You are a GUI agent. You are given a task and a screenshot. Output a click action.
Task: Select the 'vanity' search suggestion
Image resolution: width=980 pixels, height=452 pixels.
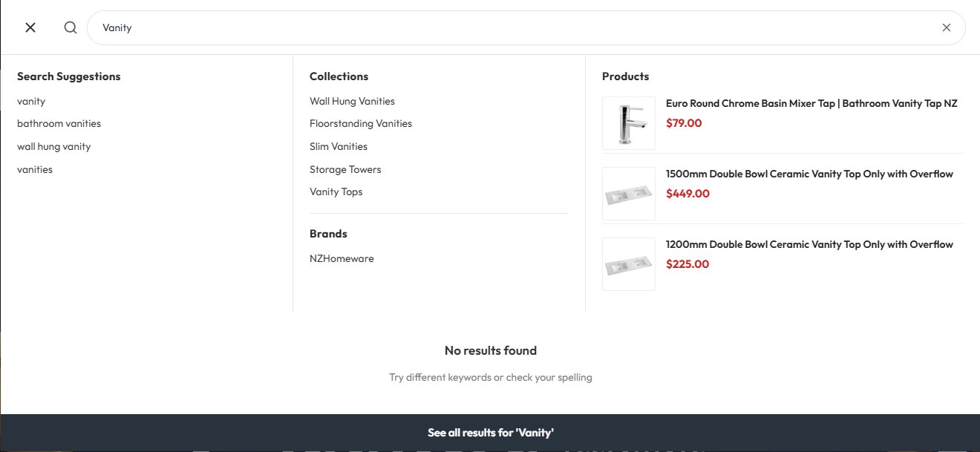tap(31, 101)
